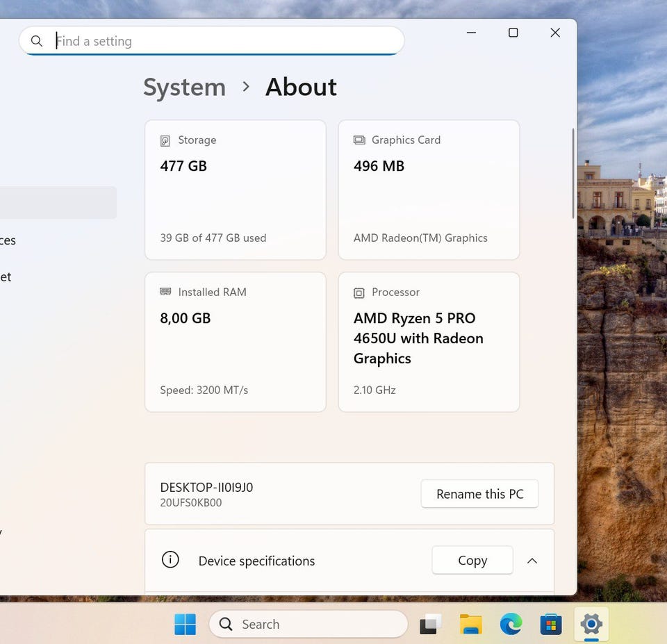Click the taskbar Search box
667x644 pixels.
[x=308, y=624]
